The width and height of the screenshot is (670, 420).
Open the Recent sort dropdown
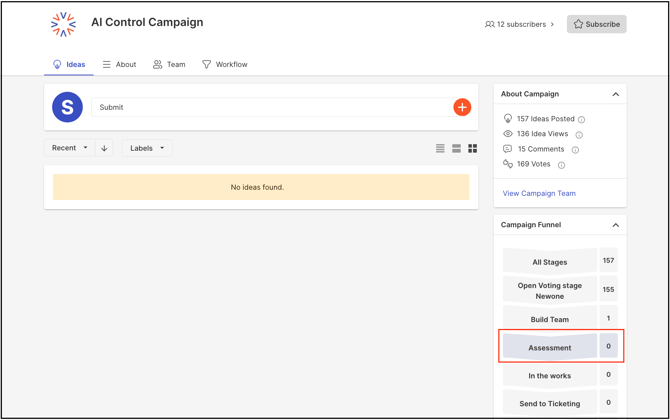coord(70,148)
